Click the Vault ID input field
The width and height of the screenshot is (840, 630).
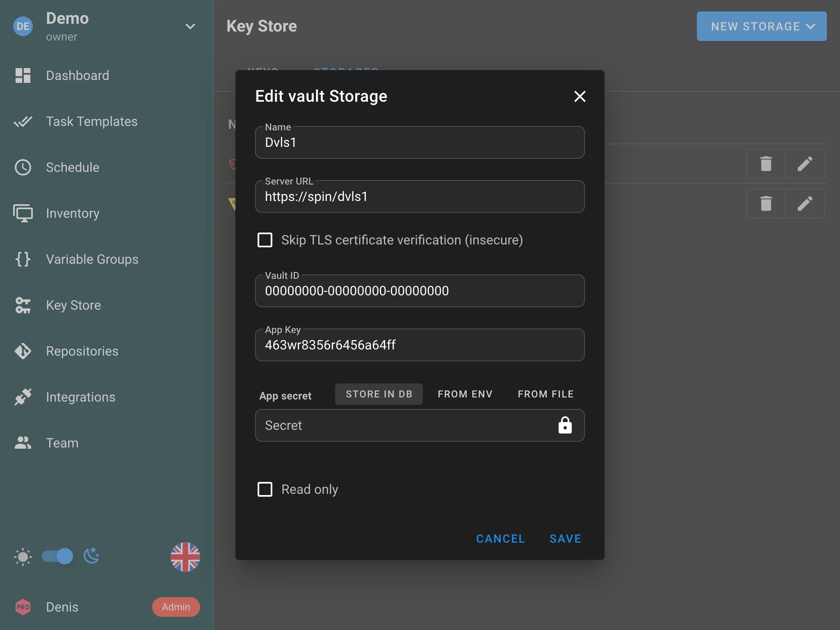pyautogui.click(x=419, y=291)
